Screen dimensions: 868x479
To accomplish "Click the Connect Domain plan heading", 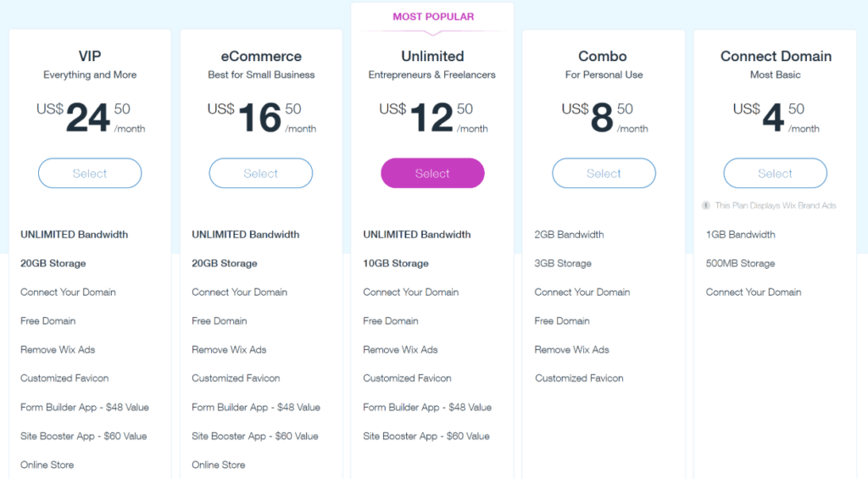I will (776, 56).
